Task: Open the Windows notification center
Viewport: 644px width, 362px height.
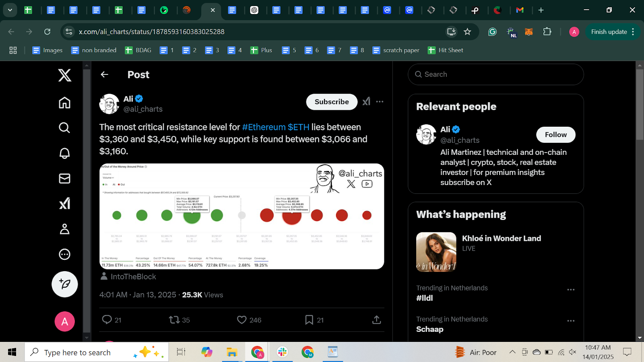Action: click(x=627, y=352)
